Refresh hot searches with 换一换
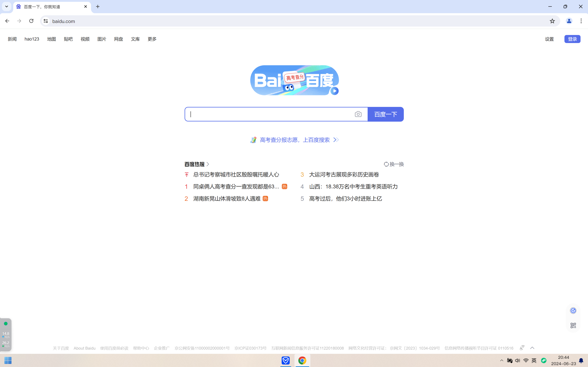The image size is (588, 367). point(394,164)
